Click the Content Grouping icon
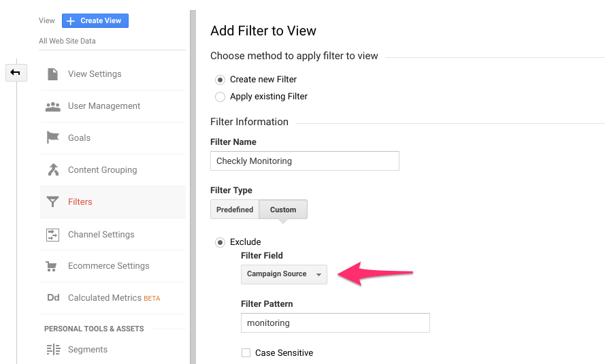The image size is (605, 364). click(x=52, y=170)
